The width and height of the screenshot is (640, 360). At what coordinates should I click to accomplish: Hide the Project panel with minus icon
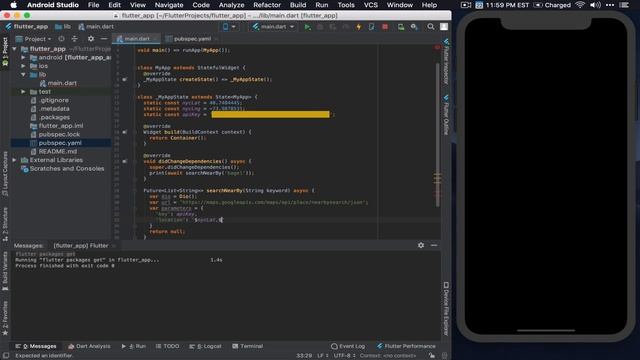click(104, 39)
